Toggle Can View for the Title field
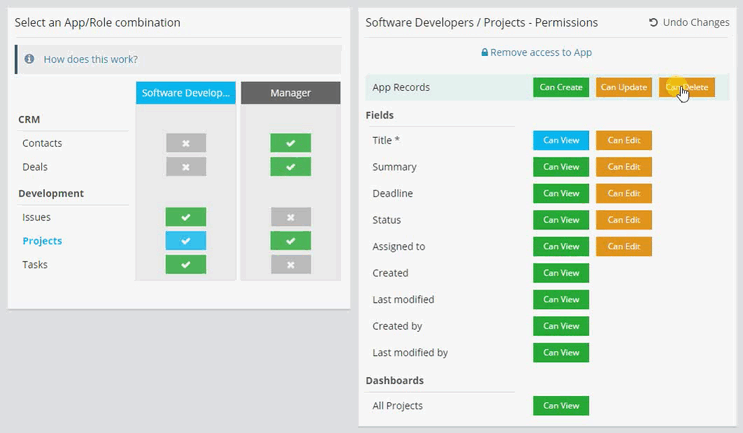743x433 pixels. (x=561, y=140)
